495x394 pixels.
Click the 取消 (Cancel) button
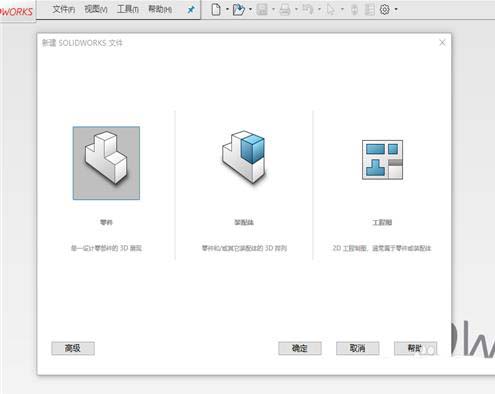[358, 348]
